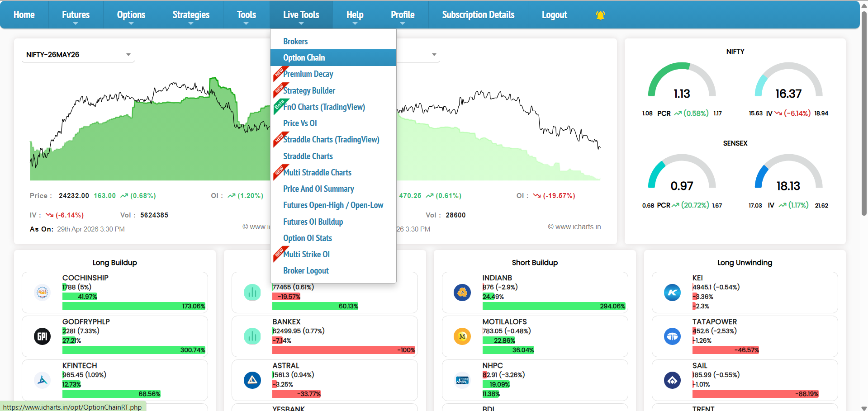Open Straddle Charts (TradingView) entry
868x411 pixels.
coord(333,140)
